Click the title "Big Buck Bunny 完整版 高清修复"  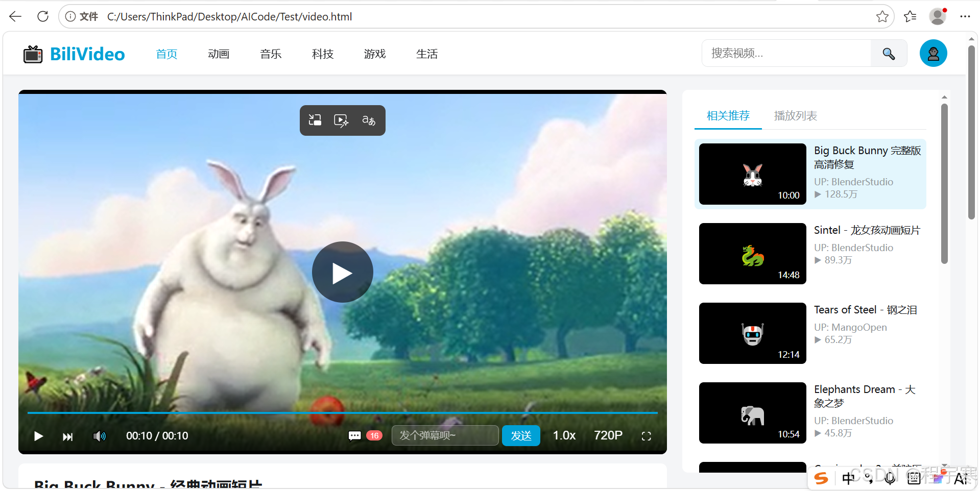click(x=868, y=157)
